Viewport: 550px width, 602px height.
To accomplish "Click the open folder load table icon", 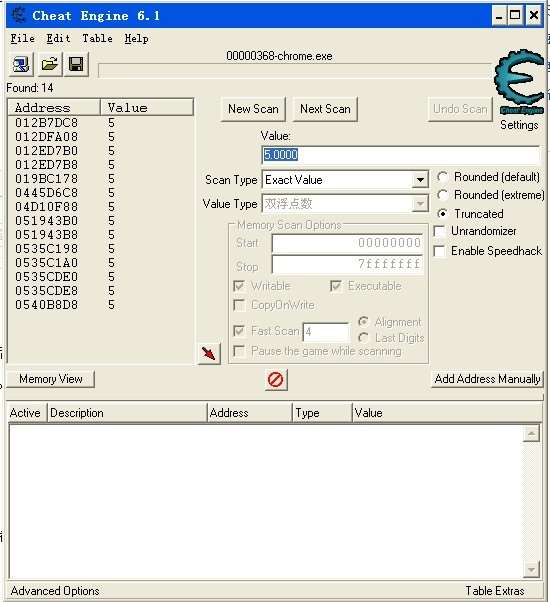I will tap(49, 64).
